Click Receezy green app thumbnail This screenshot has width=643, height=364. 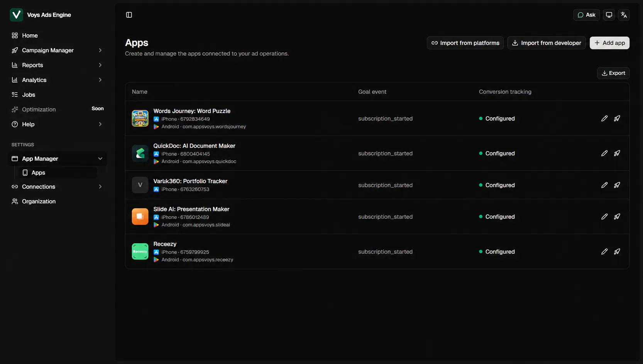[x=140, y=251]
